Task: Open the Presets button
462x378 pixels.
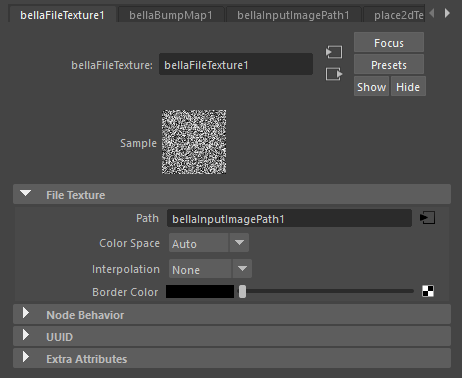Action: [x=389, y=65]
